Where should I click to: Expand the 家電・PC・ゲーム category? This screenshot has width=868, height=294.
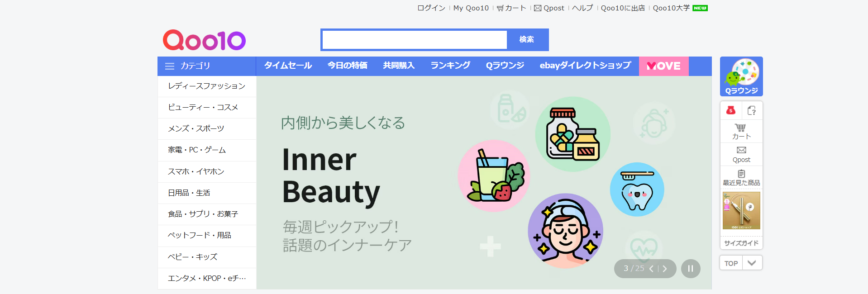pyautogui.click(x=197, y=150)
